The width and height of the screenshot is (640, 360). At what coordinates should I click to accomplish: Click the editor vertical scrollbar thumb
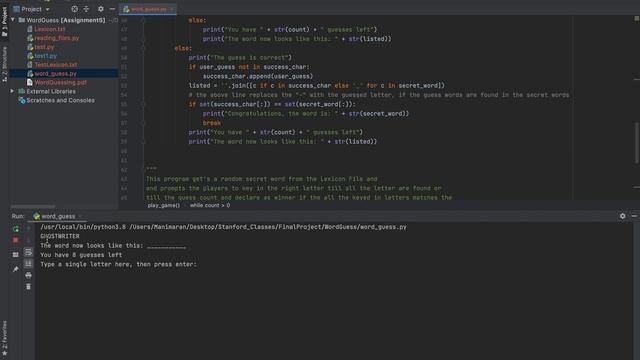[636, 143]
